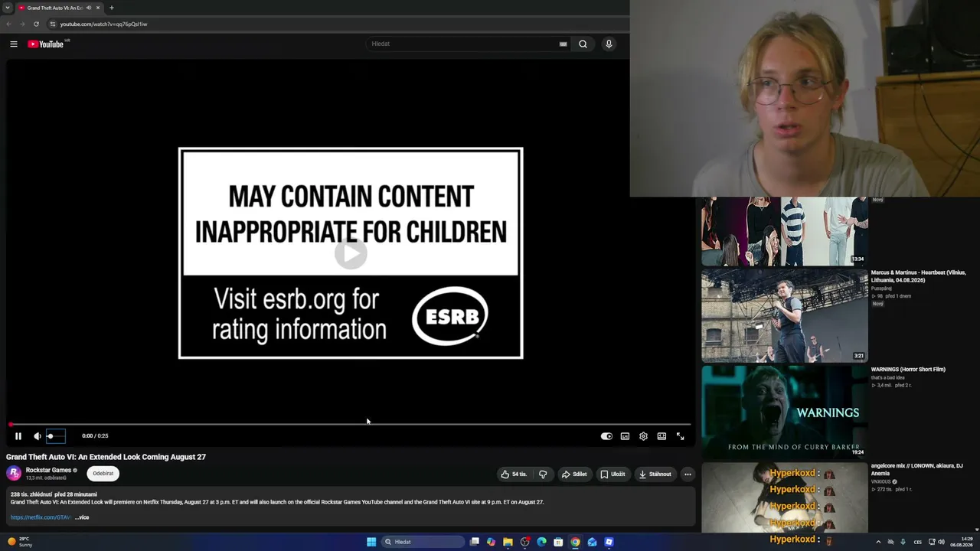Open the Rockstar Games channel name link
Viewport: 980px width, 551px height.
point(48,470)
